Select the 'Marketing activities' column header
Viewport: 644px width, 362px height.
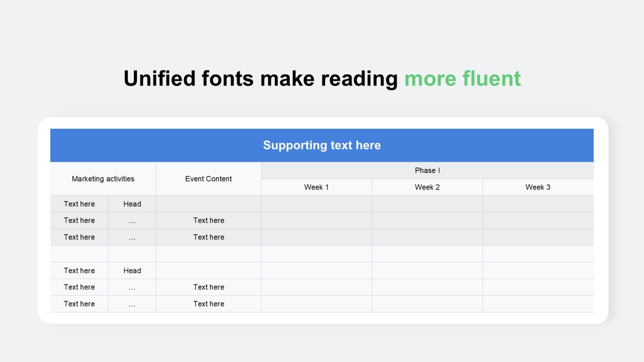(x=103, y=178)
